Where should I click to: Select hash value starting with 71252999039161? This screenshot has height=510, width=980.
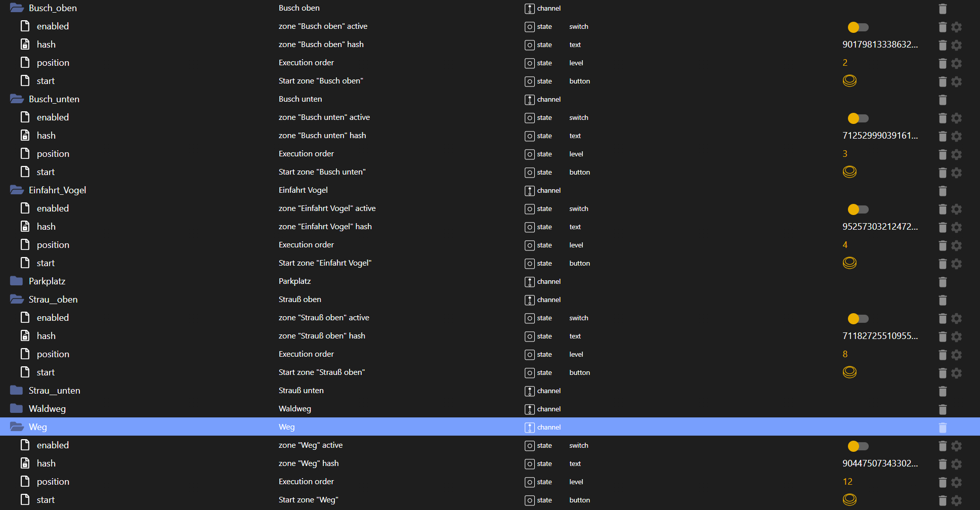tap(880, 136)
